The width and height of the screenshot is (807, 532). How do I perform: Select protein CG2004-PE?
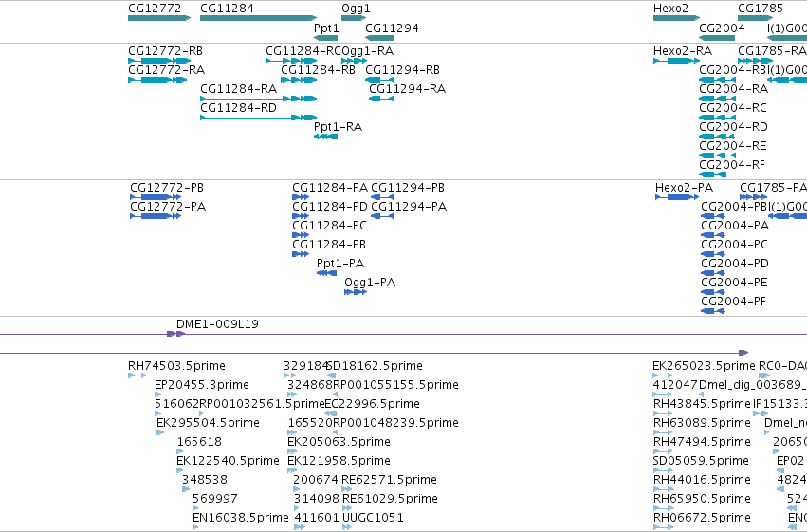[713, 292]
